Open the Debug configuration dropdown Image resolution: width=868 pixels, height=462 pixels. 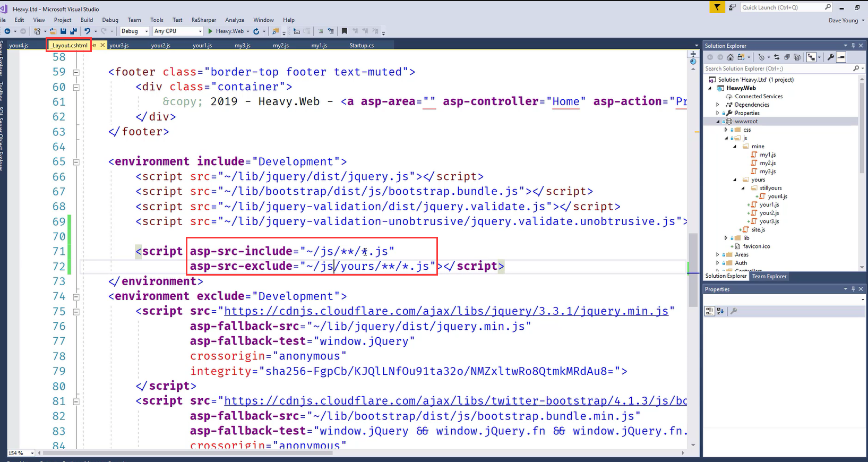click(147, 31)
